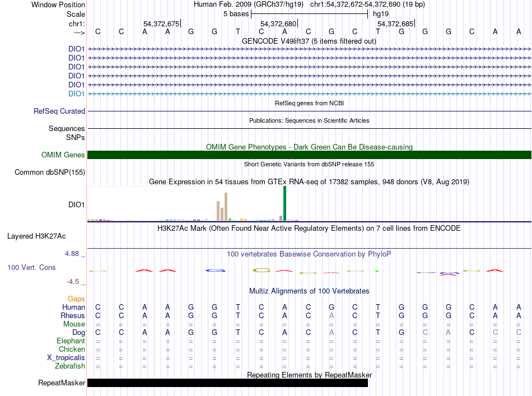
Task: Click the Scale label in the ruler
Action: pyautogui.click(x=76, y=14)
